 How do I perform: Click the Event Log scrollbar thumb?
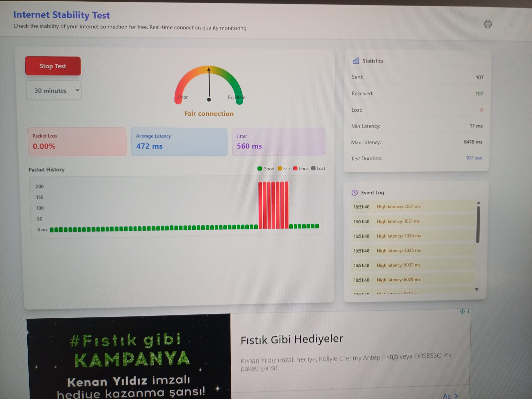(478, 225)
